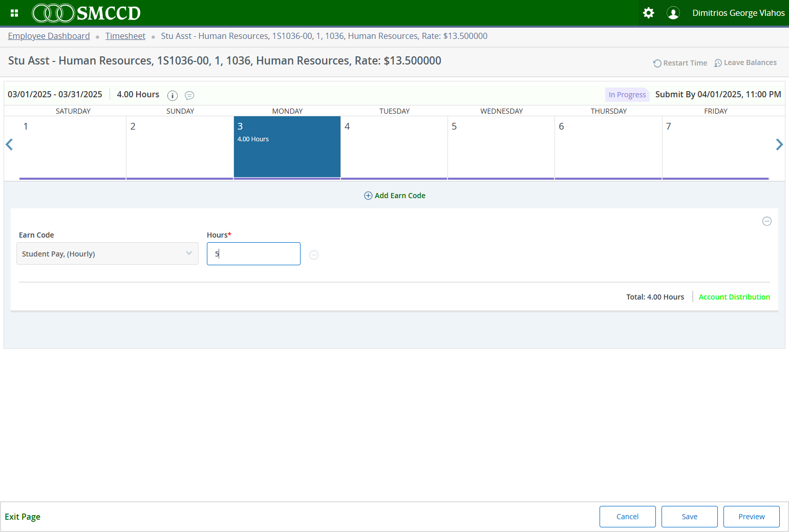Open the timesheet comments icon
The height and width of the screenshot is (532, 789).
coord(189,96)
